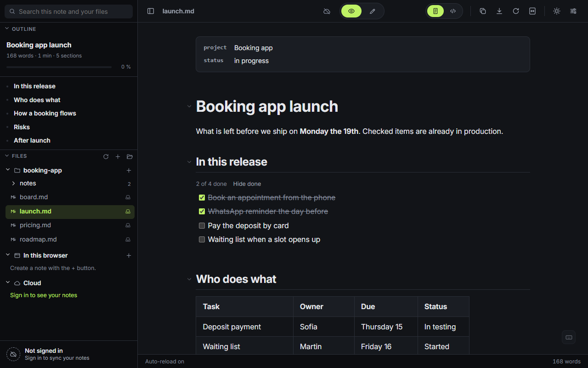
Task: Check the 'Pay the deposit by card' box
Action: tap(202, 226)
